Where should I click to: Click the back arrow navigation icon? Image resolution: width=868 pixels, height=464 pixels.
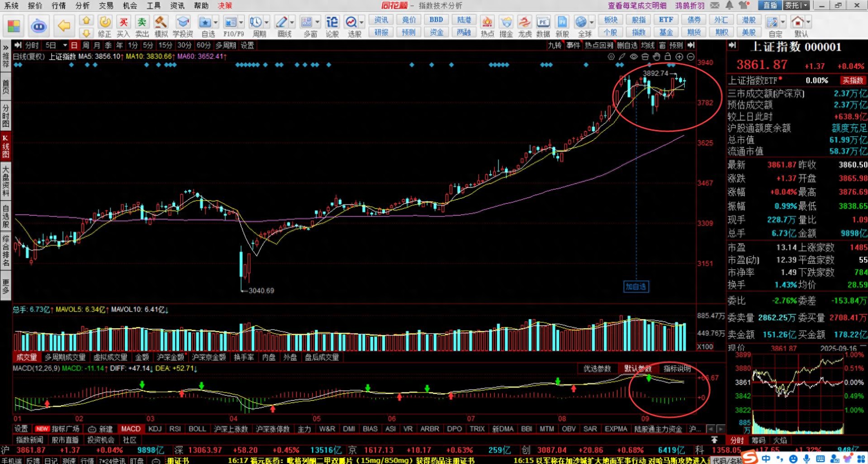pyautogui.click(x=64, y=26)
